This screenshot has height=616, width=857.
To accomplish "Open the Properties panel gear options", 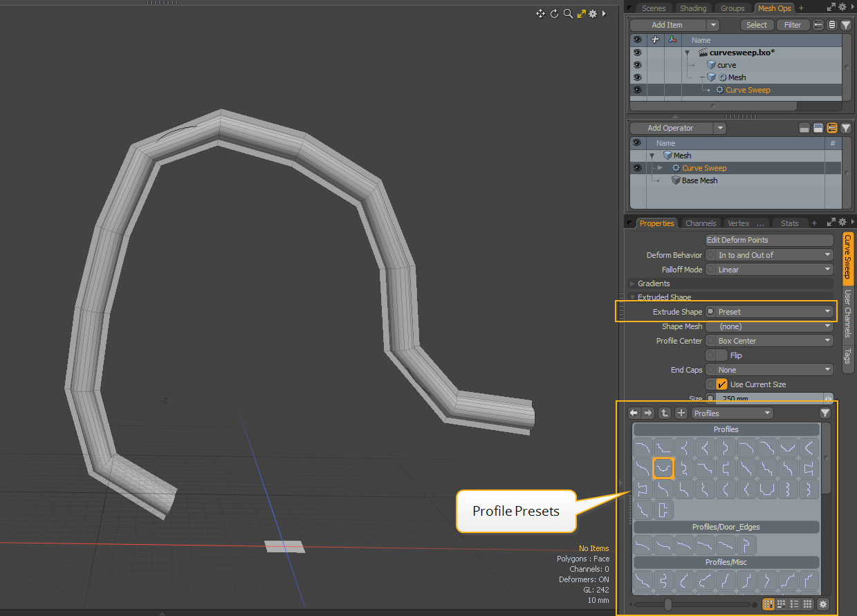I will [842, 223].
